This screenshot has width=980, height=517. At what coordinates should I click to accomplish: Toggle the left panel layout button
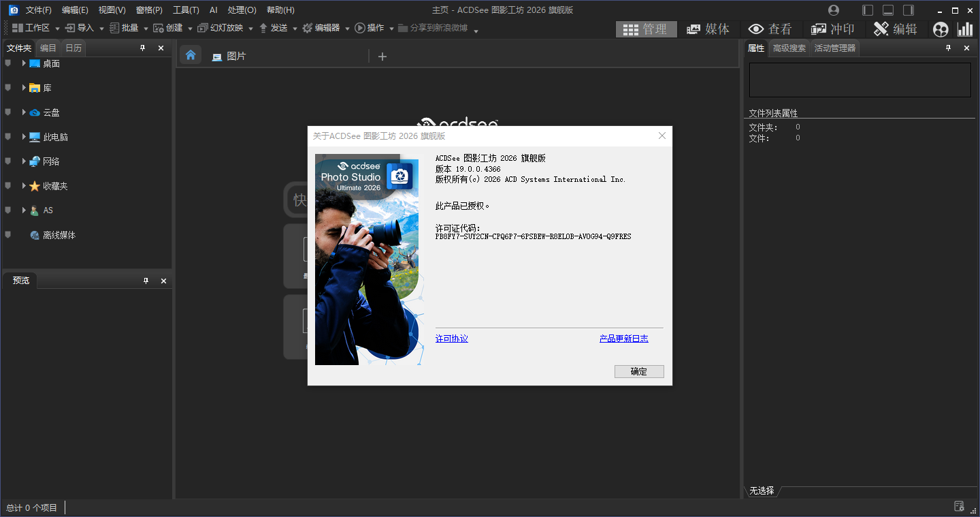point(868,10)
